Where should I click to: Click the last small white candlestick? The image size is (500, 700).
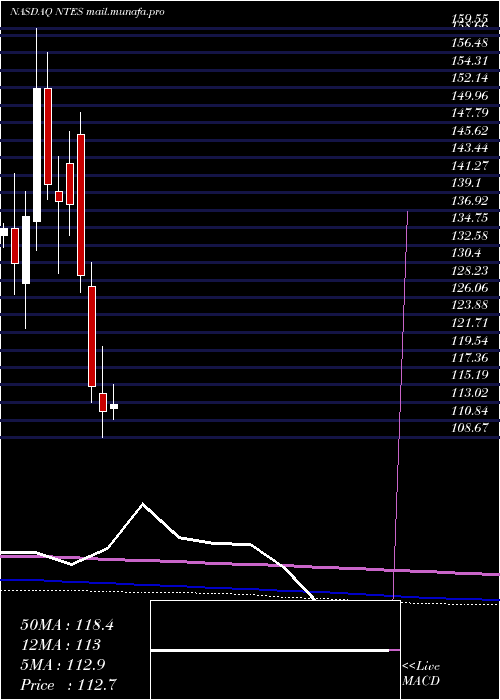click(x=114, y=406)
